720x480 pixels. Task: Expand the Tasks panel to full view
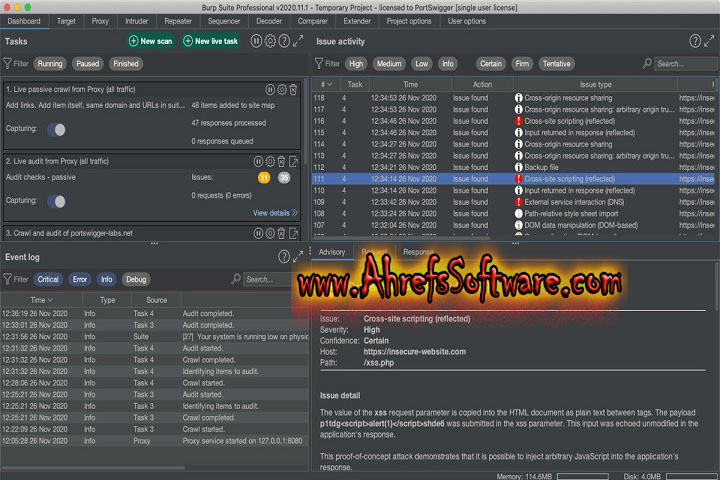point(298,41)
